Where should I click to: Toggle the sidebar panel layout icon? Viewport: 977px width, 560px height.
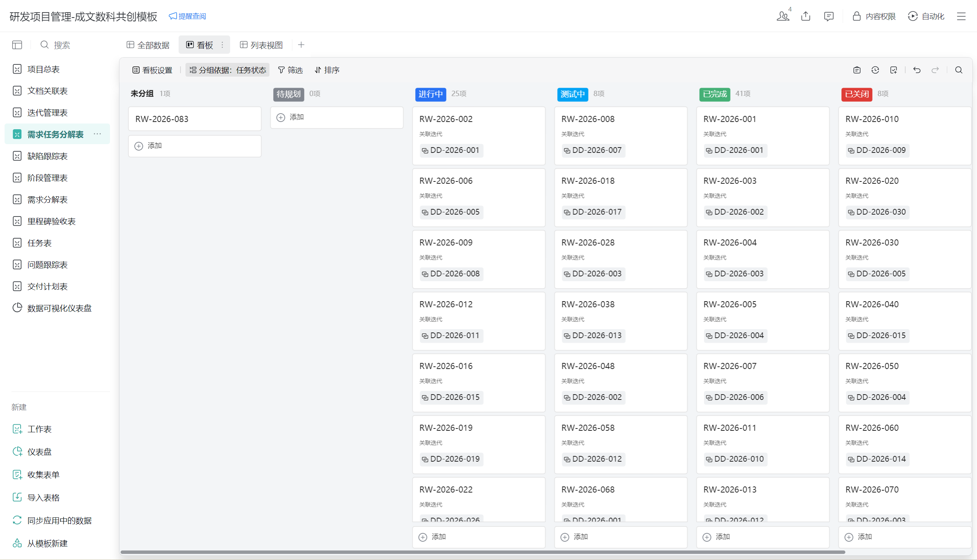[x=17, y=45]
